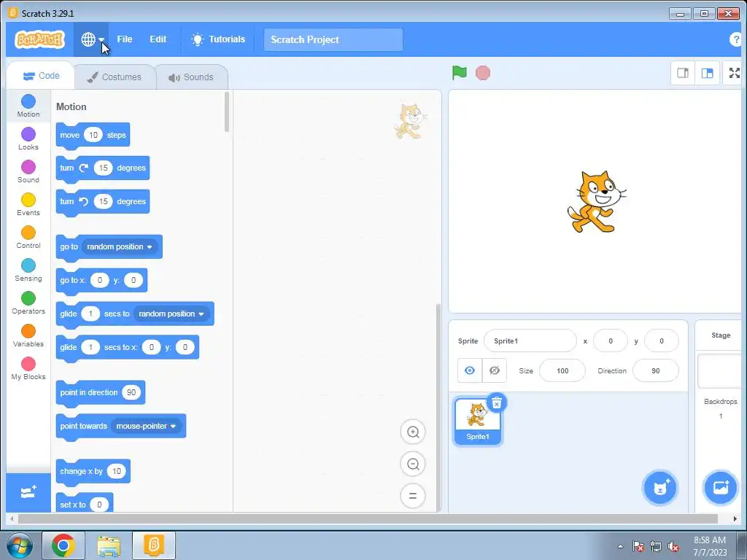Hide the sprite with crossed-eye icon
The image size is (747, 560).
point(495,370)
